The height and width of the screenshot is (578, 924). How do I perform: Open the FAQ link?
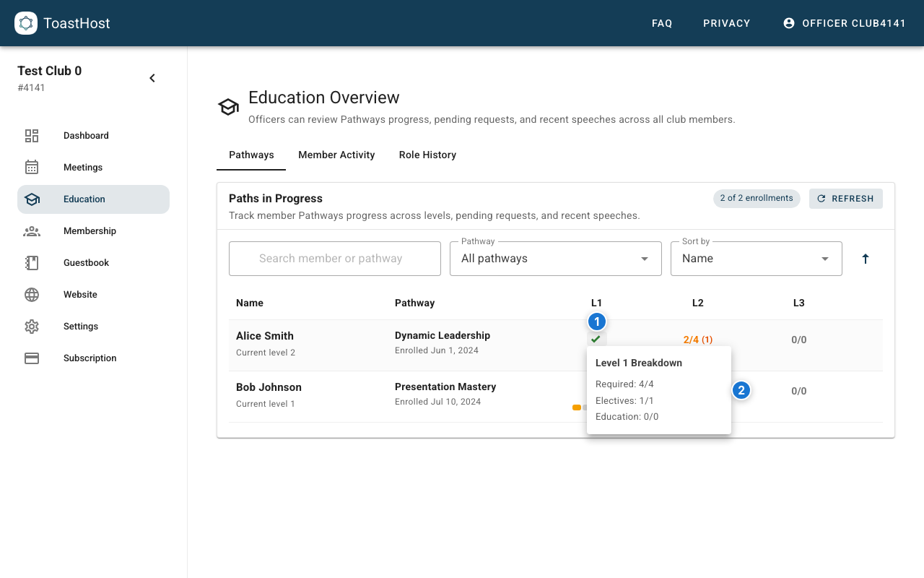(x=662, y=23)
